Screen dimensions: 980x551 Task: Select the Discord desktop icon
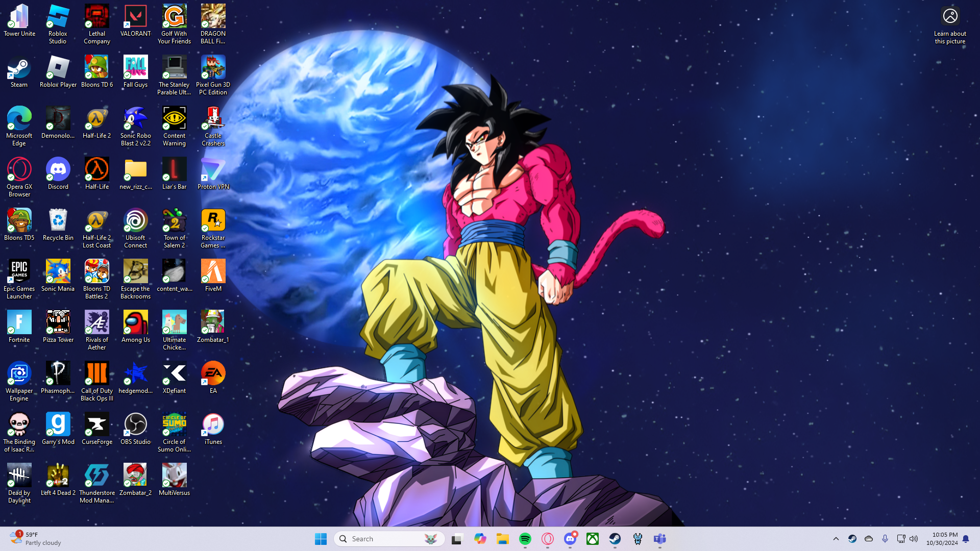(x=58, y=174)
